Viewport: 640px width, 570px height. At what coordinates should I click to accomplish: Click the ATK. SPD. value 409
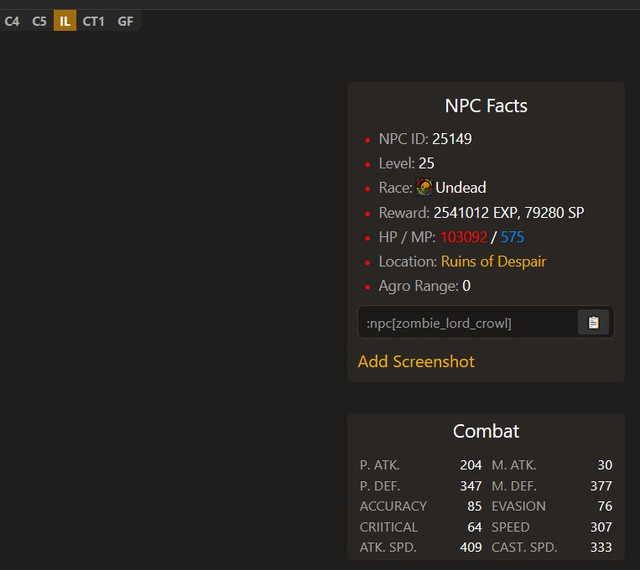(471, 548)
